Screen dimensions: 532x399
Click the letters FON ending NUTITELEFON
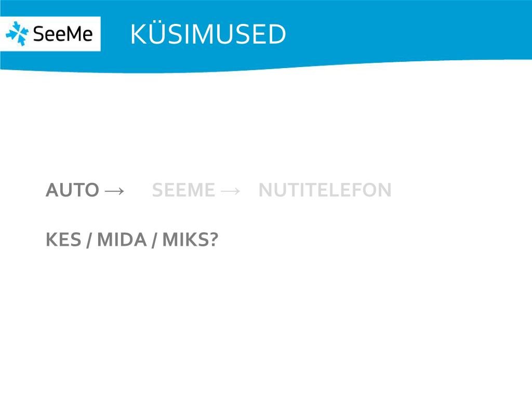click(x=371, y=190)
